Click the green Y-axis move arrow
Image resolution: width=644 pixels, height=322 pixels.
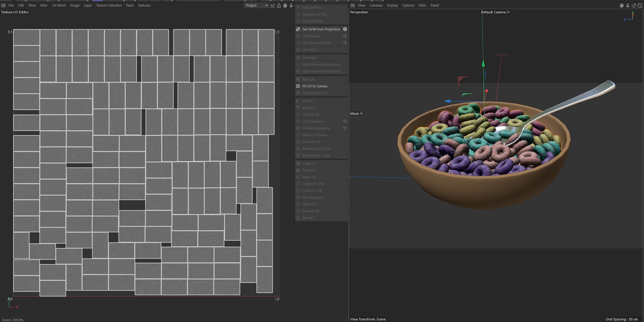[483, 63]
